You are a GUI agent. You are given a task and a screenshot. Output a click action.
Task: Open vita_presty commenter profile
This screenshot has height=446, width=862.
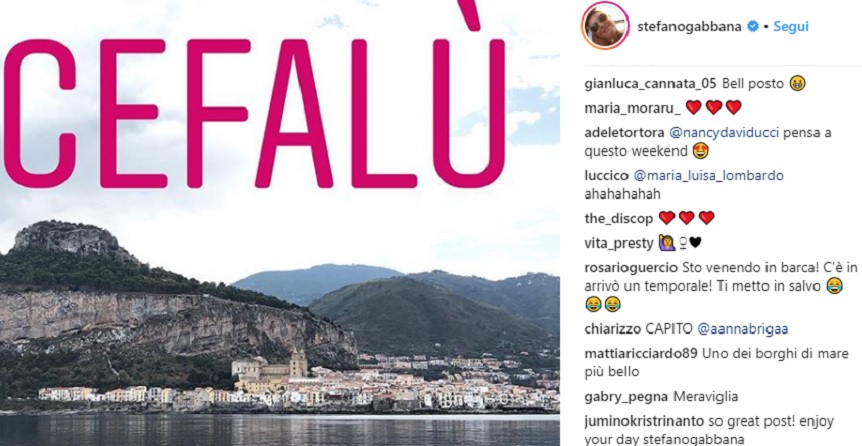(x=618, y=244)
